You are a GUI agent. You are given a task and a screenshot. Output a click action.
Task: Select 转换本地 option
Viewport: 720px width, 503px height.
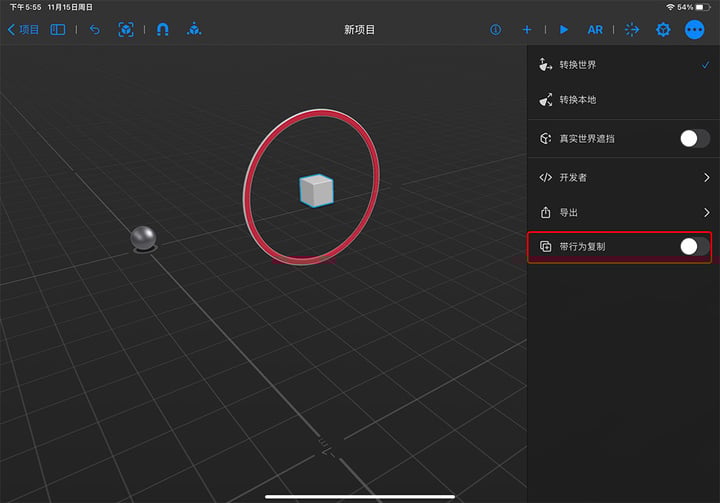[624, 100]
